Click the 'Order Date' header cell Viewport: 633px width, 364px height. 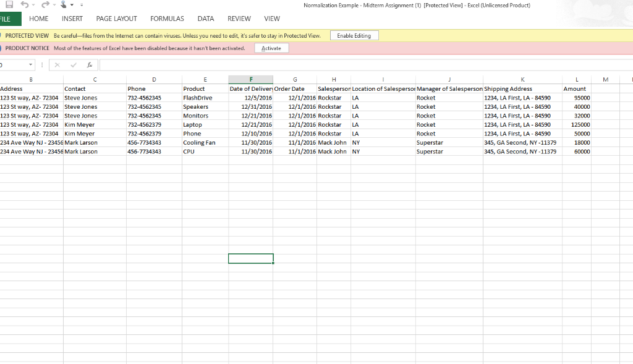pos(295,89)
